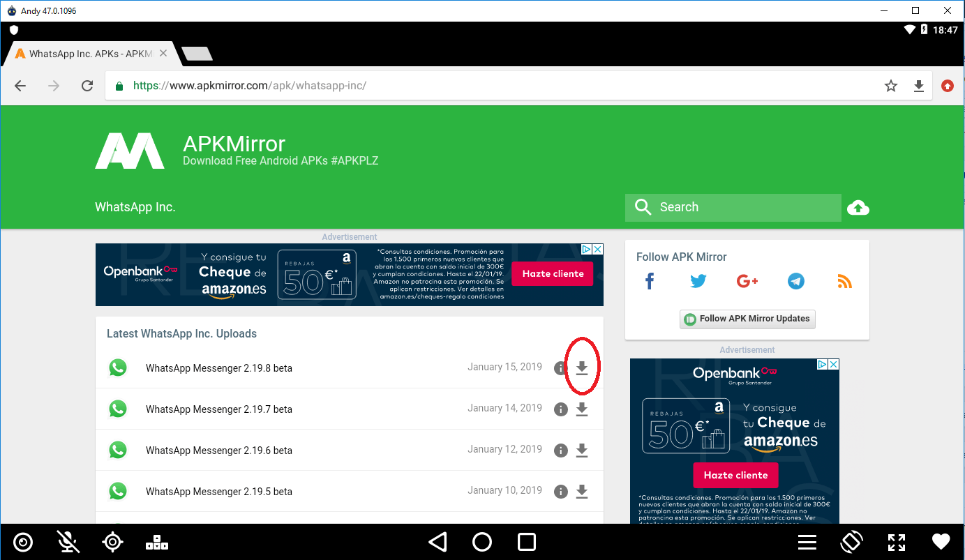Click WhatsApp icon beside 2.19.8 beta

pyautogui.click(x=118, y=368)
